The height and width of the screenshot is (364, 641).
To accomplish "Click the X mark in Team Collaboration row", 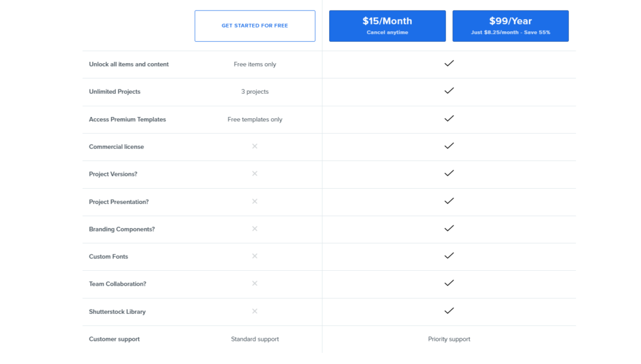I will [x=255, y=283].
